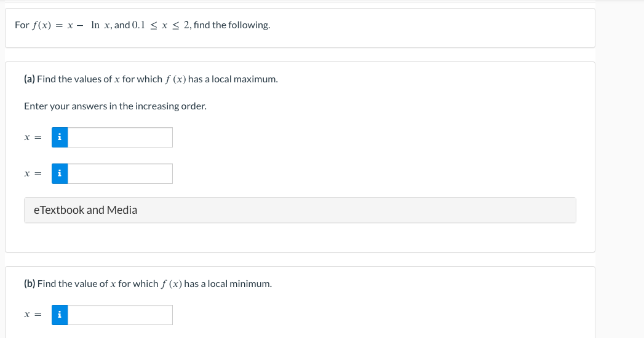
Task: Click 'find the following' in the problem statement
Action: click(x=232, y=25)
